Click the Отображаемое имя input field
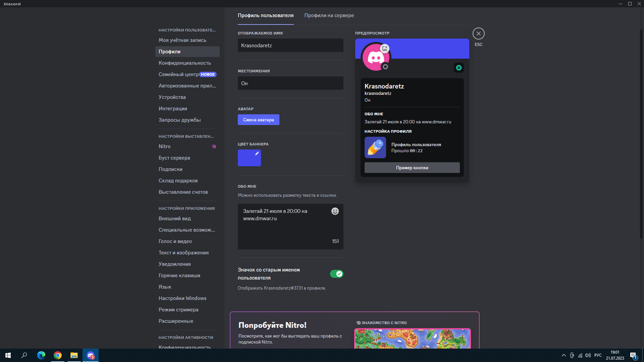This screenshot has width=644, height=362. pyautogui.click(x=290, y=45)
